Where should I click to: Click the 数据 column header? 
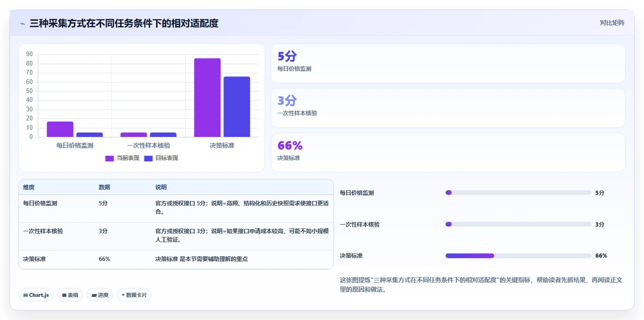(x=104, y=187)
